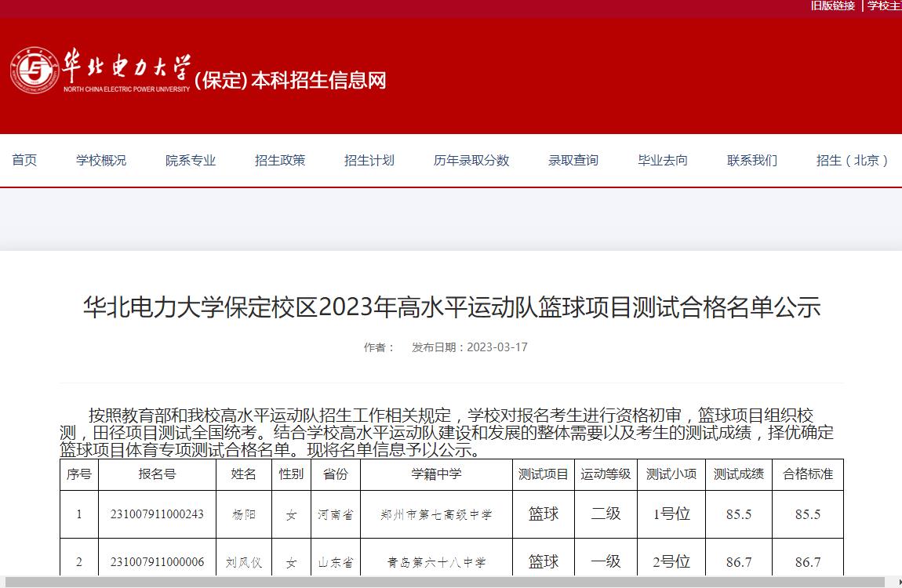The width and height of the screenshot is (902, 588).
Task: Click the name 杨阳 in row 1
Action: pyautogui.click(x=243, y=515)
